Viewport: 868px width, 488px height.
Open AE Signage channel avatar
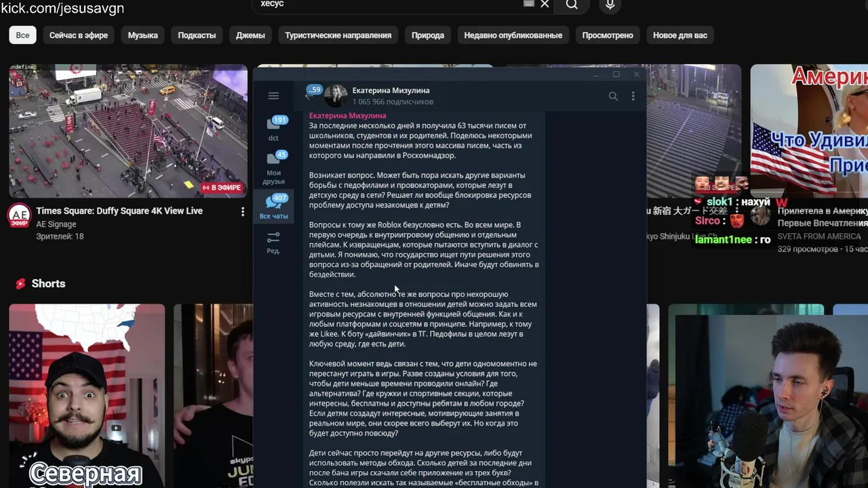19,216
